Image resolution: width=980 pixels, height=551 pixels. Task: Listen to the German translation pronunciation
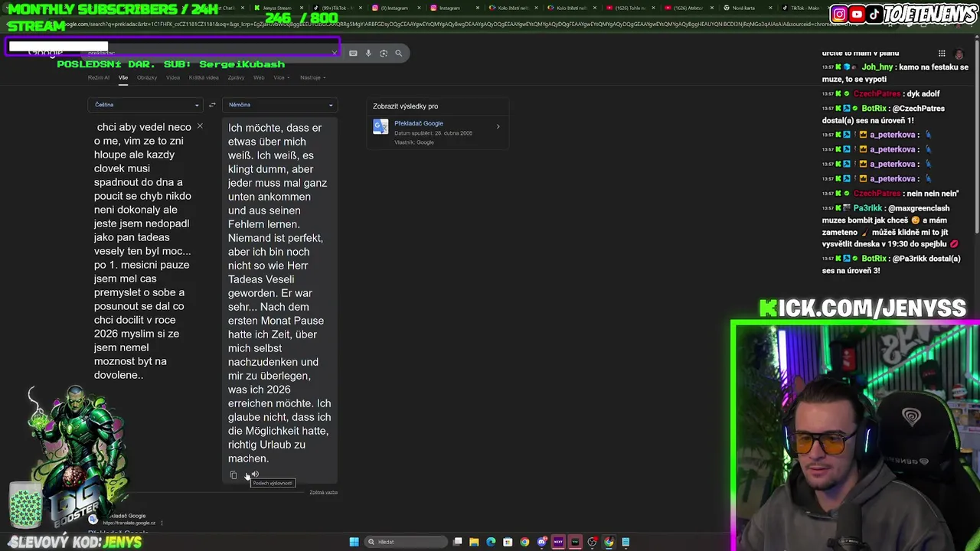[x=255, y=474]
